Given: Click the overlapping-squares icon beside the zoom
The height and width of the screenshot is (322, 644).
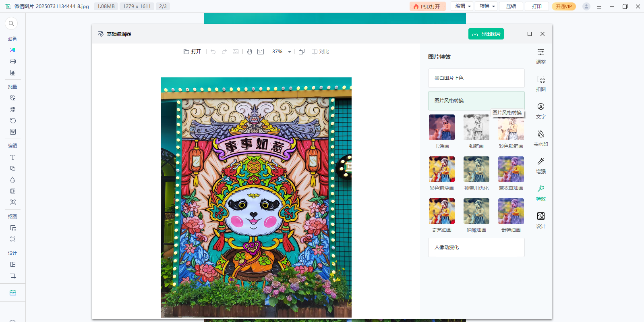Looking at the screenshot, I should coord(302,52).
